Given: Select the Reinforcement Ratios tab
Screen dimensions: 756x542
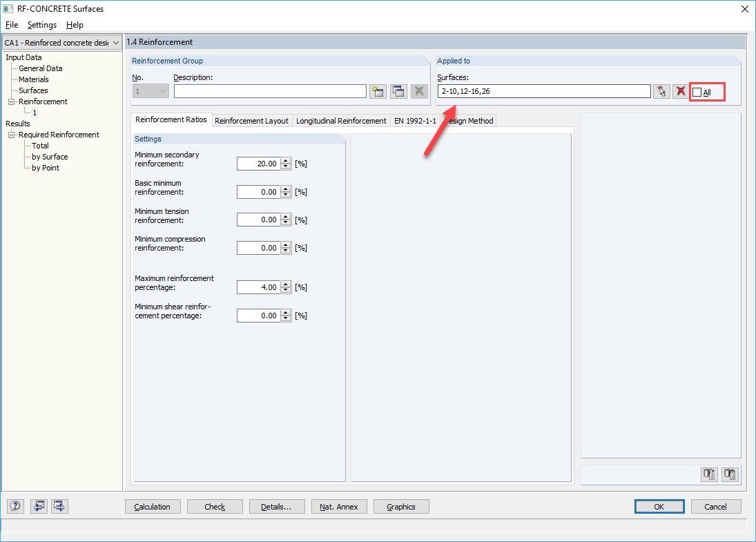Looking at the screenshot, I should (171, 119).
